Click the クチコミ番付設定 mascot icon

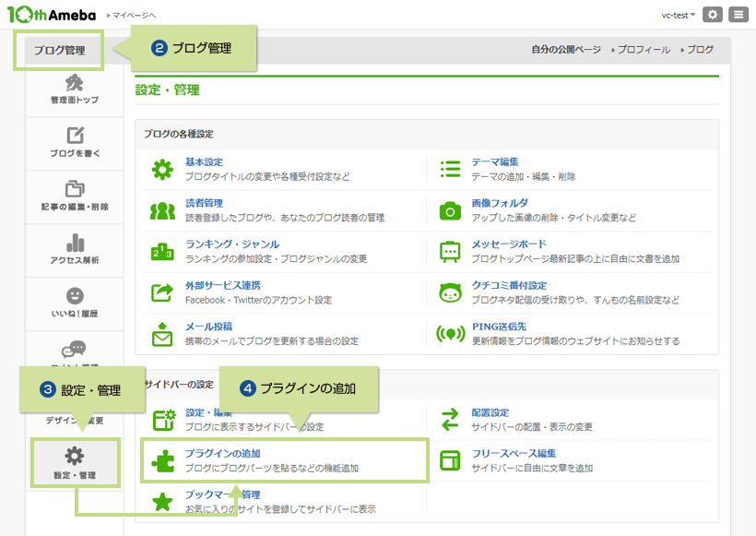tap(450, 292)
